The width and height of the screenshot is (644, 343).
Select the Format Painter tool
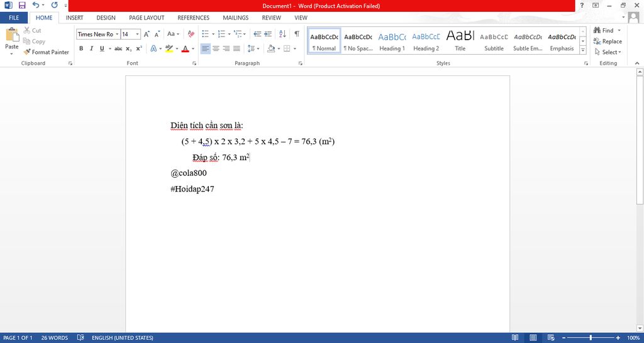point(46,52)
